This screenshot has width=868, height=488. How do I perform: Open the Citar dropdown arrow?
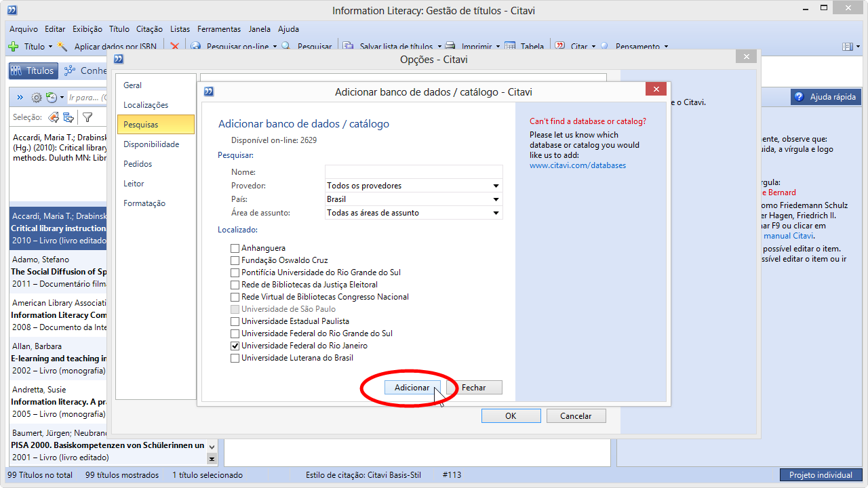[593, 47]
